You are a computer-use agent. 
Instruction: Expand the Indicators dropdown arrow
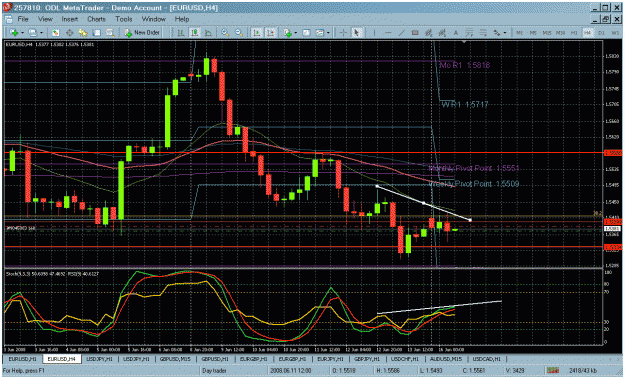tap(296, 33)
